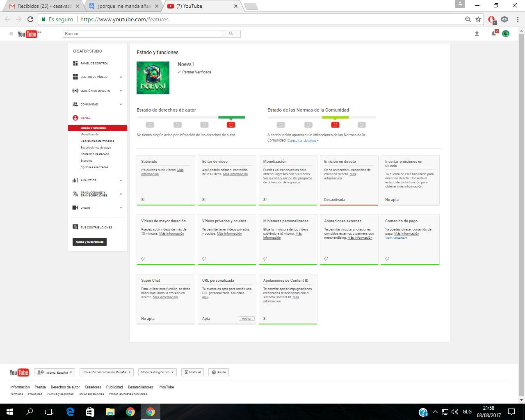525x420 pixels.
Task: Expand the Crear section
Action: 121,208
